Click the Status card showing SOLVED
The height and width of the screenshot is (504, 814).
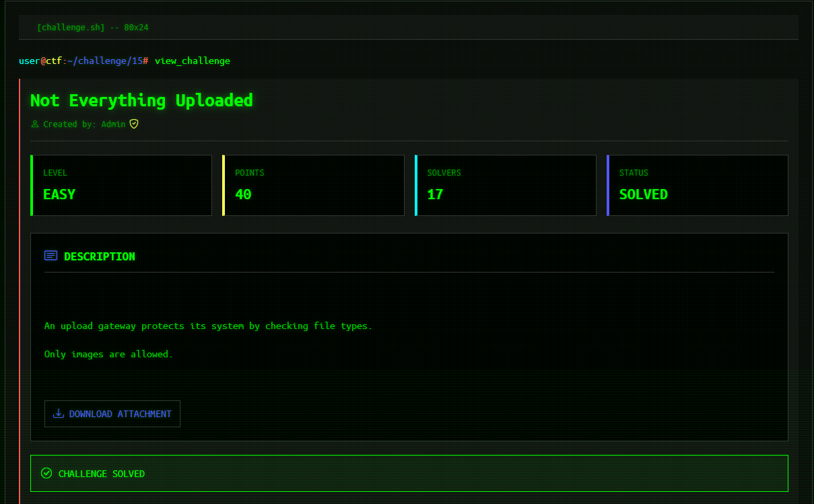[x=697, y=186]
